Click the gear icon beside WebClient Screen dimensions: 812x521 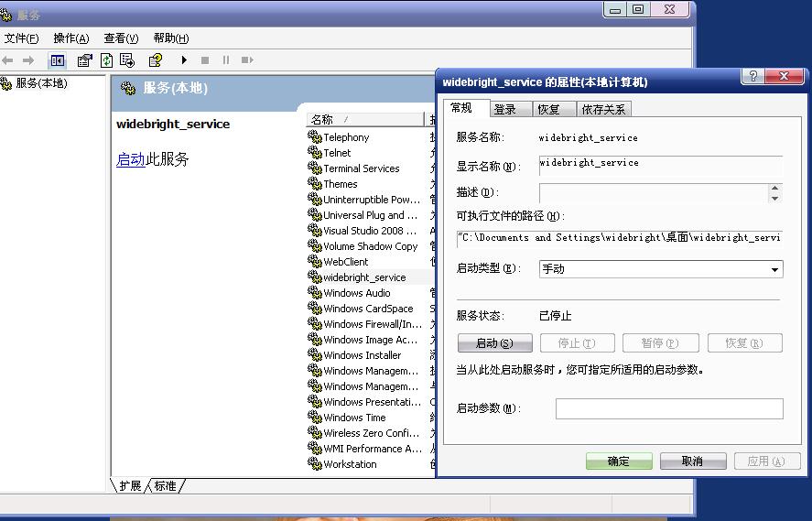315,261
